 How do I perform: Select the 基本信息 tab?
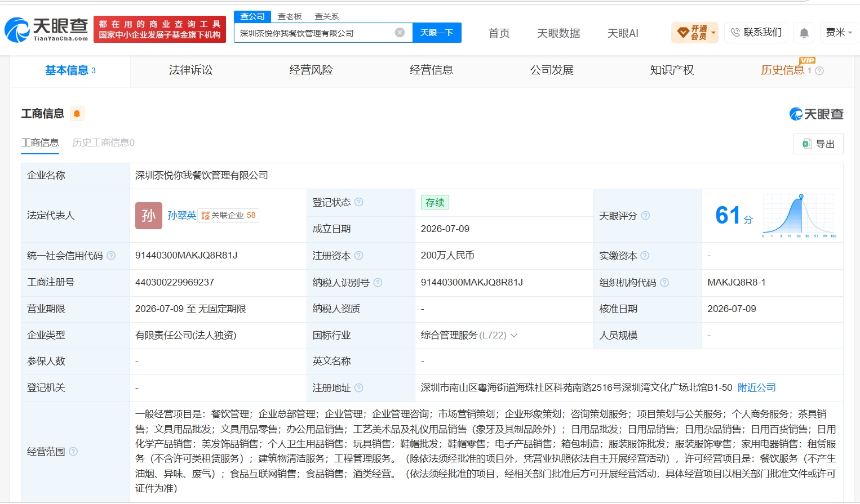pos(70,70)
